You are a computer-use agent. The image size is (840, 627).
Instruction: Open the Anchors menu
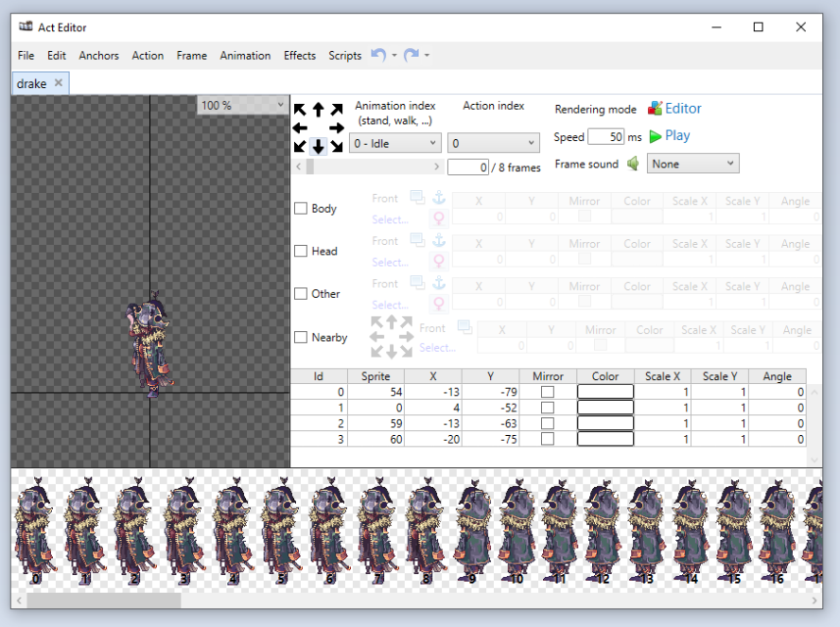point(98,56)
